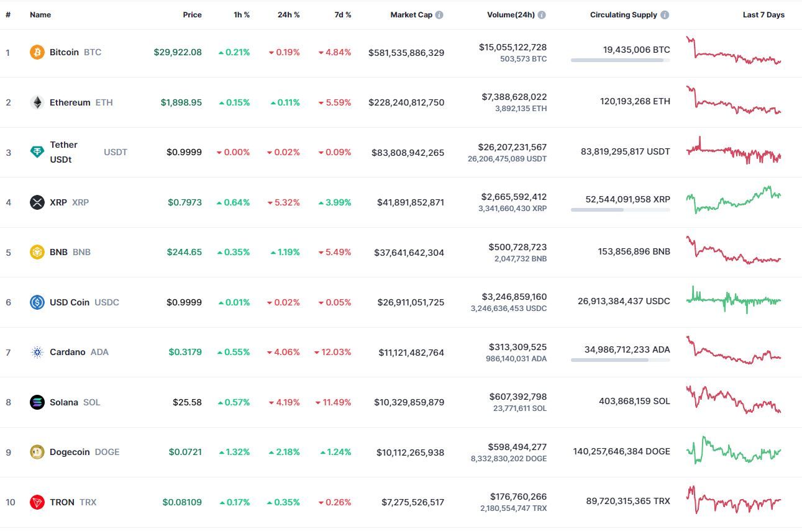The image size is (802, 532).
Task: Click the Dogecoin logo icon
Action: point(37,452)
